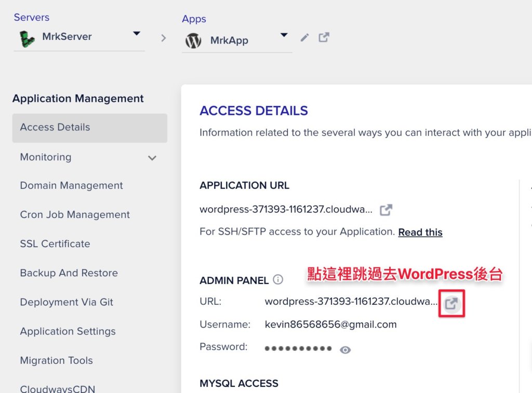Open Cron Job Management

coord(75,214)
